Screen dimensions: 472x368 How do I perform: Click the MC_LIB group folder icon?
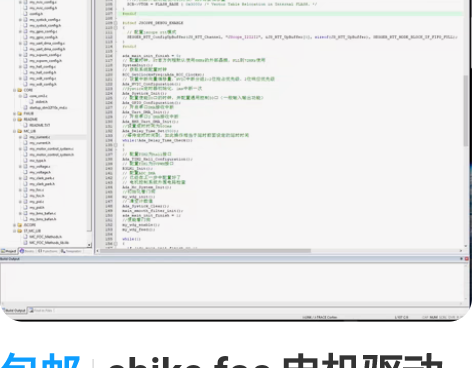click(20, 131)
